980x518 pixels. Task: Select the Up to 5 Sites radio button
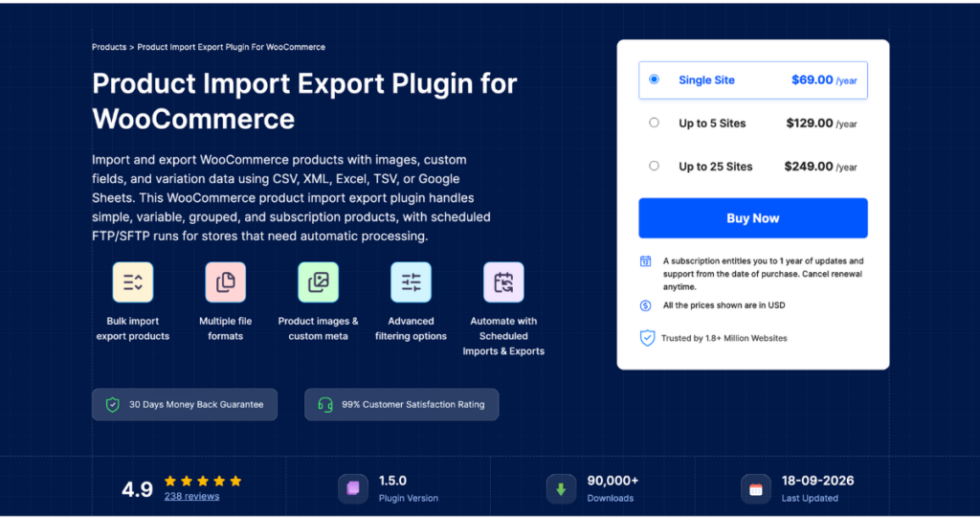(x=654, y=123)
